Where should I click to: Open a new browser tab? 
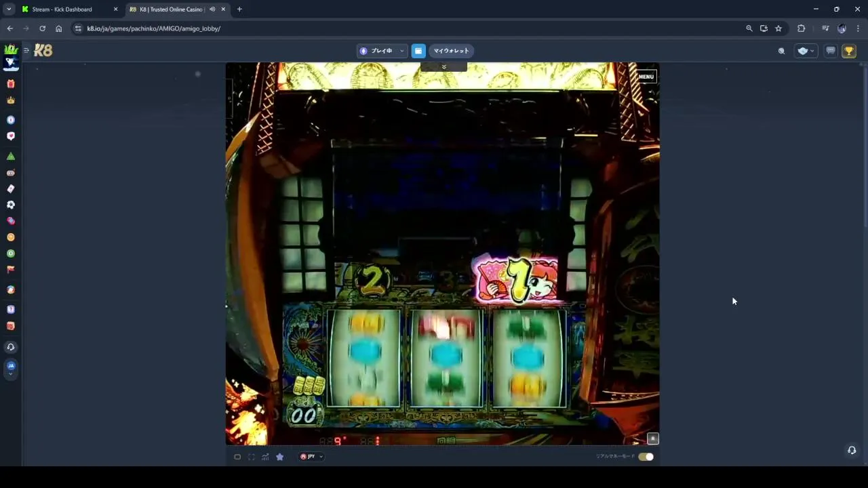[x=239, y=9]
